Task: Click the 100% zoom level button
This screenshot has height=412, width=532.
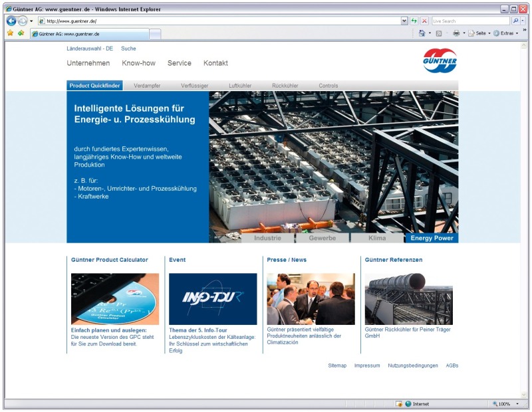Action: (x=502, y=404)
